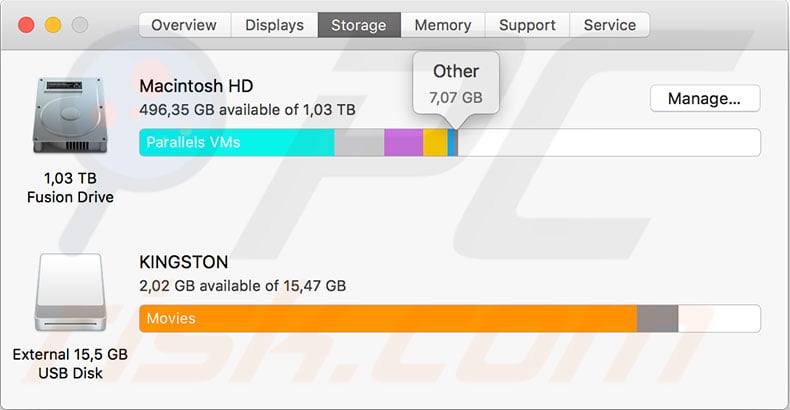Click the blue Other storage segment
The image size is (790, 410).
pyautogui.click(x=452, y=143)
